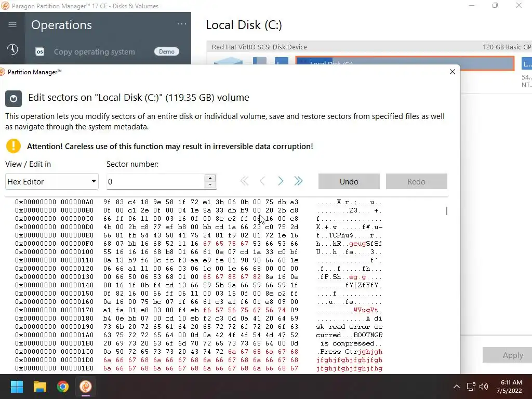Screen dimensions: 532x399
Task: Select the Local Disk (C:) partition bar
Action: pos(405,63)
